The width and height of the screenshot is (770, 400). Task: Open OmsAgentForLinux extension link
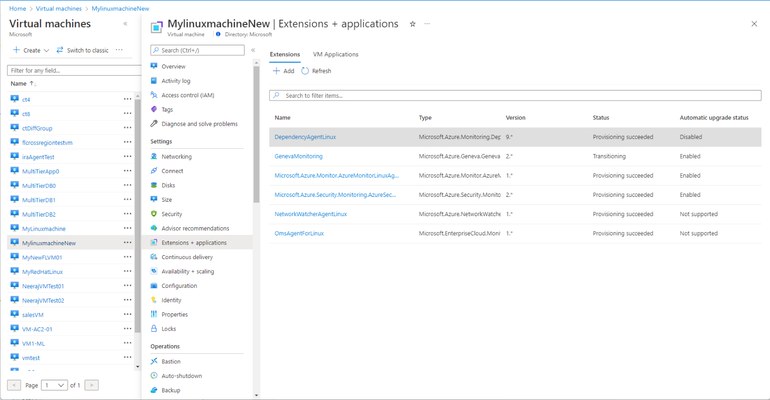[x=299, y=233]
